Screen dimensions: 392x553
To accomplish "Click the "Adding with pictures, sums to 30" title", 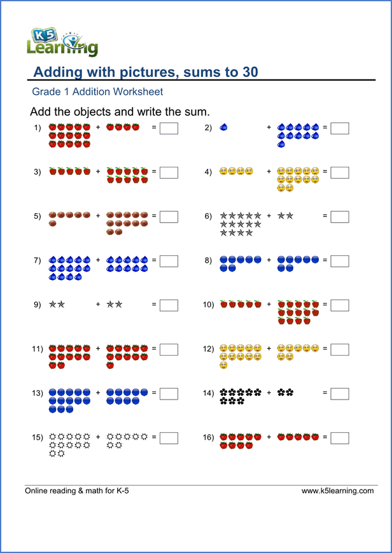I will (x=146, y=73).
